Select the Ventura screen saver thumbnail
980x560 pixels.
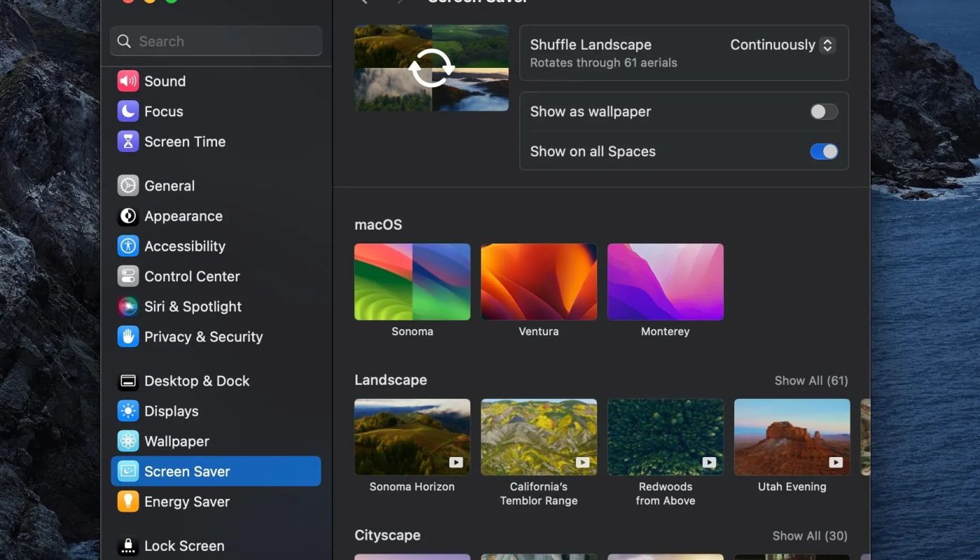539,282
